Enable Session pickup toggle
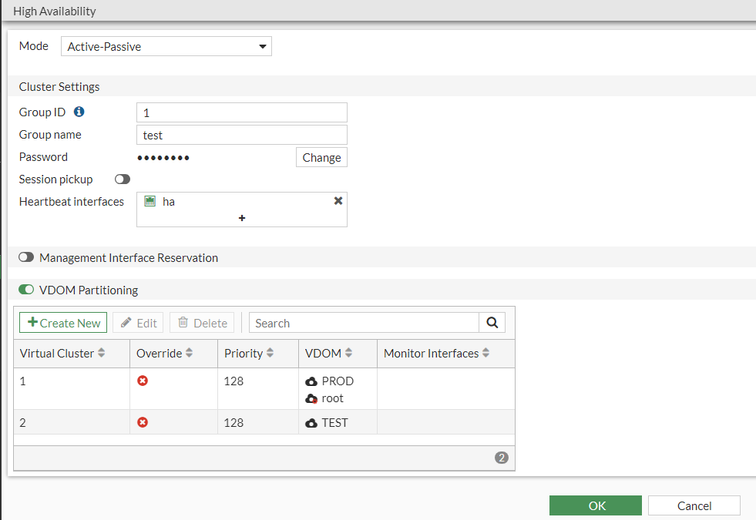 (x=122, y=179)
